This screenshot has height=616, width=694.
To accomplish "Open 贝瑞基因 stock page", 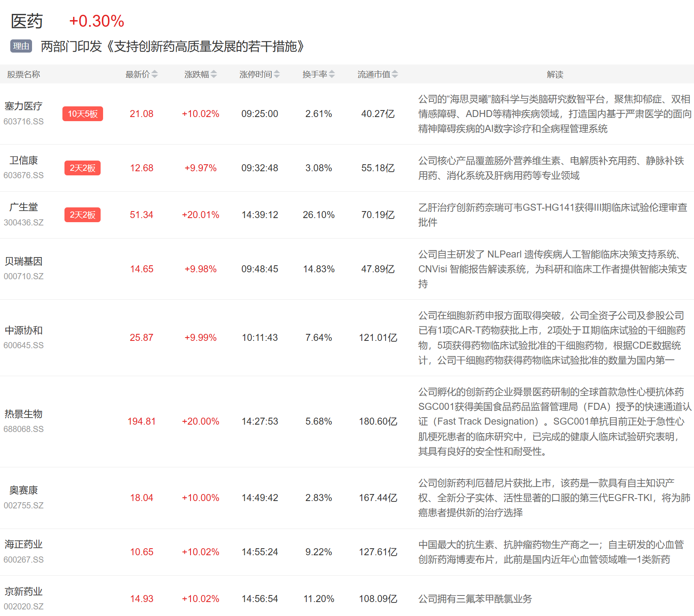I will (x=23, y=262).
